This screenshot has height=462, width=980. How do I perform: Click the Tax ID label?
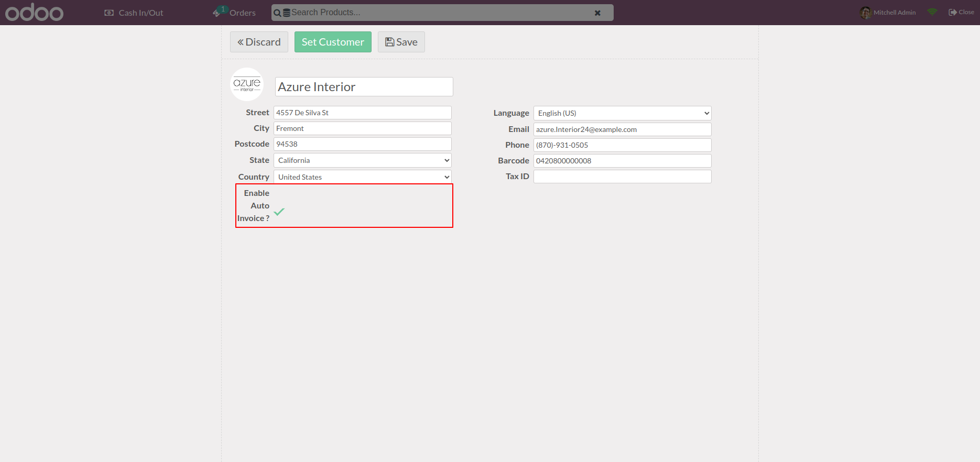coord(517,177)
